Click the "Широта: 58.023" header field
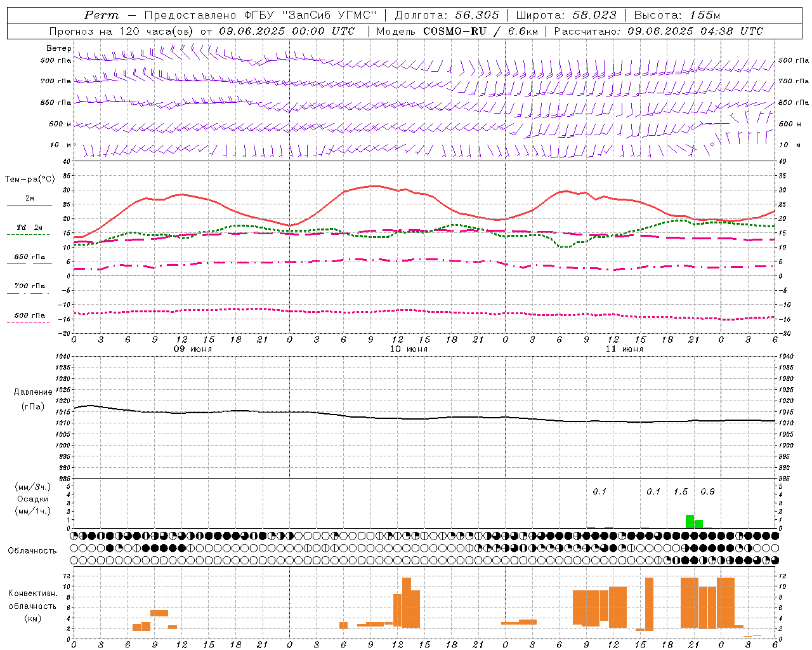The height and width of the screenshot is (650, 812). point(566,15)
